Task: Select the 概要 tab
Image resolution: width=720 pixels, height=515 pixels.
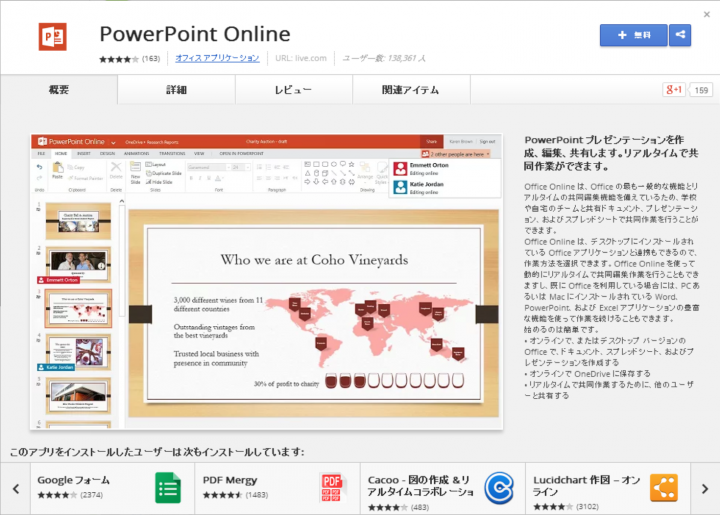Action: (59, 90)
